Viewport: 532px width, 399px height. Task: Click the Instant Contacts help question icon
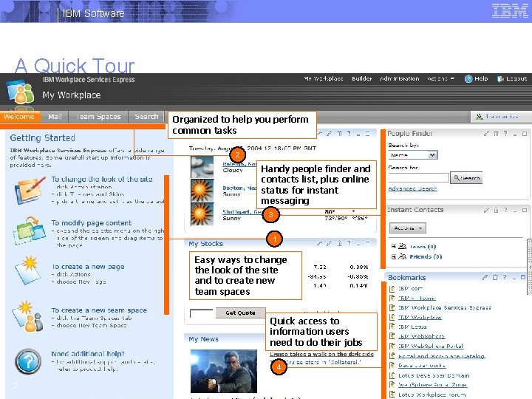coord(505,210)
